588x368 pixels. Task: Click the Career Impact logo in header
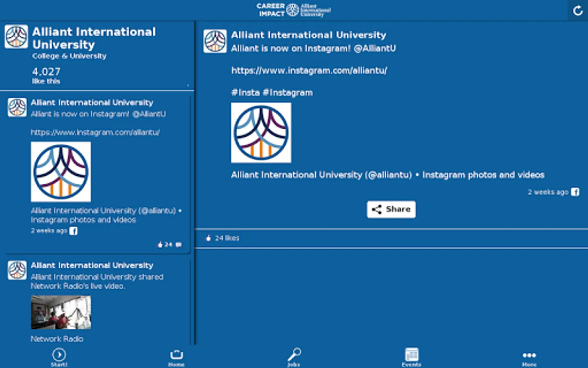click(294, 10)
